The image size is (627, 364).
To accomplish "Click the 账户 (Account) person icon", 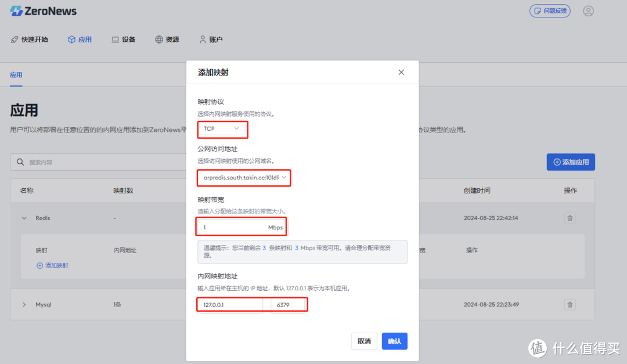I will pyautogui.click(x=202, y=39).
